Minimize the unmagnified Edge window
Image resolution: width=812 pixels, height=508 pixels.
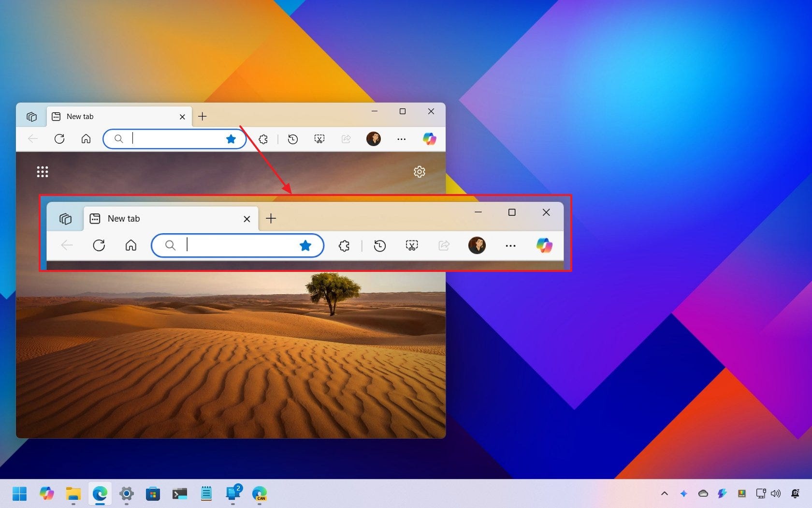(374, 111)
